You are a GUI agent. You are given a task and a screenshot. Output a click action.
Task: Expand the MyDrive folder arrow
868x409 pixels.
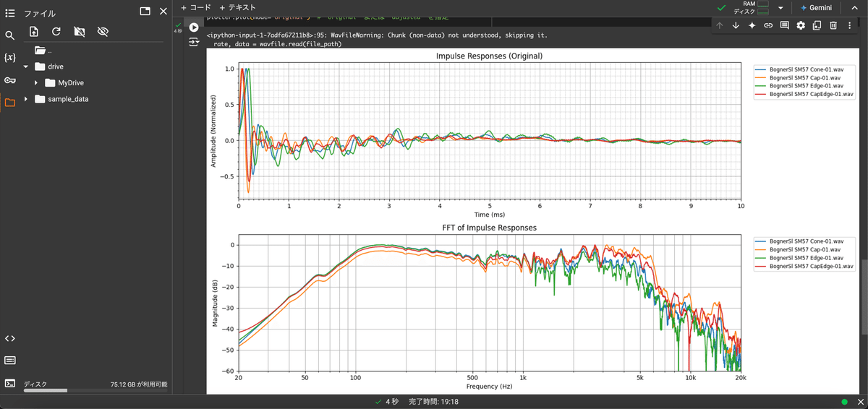click(x=36, y=83)
